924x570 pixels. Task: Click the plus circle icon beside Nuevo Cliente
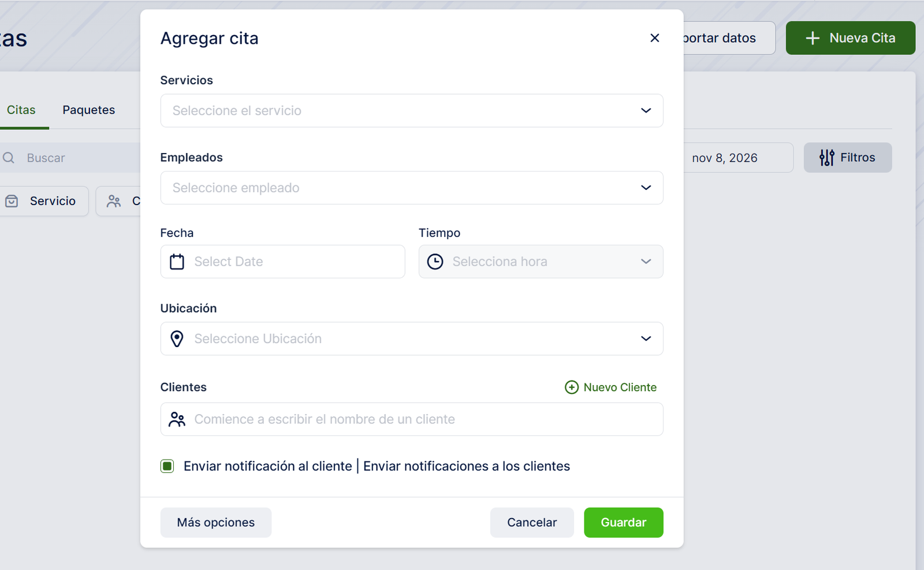point(571,388)
